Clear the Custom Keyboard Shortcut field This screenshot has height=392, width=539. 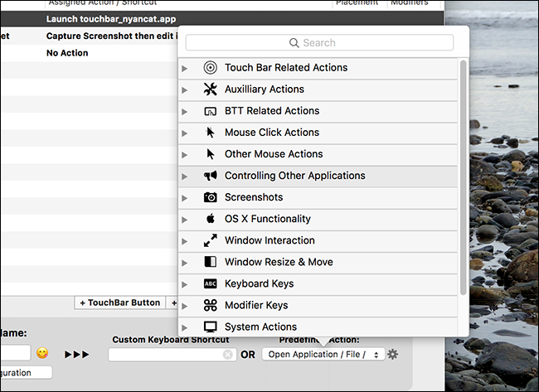[227, 355]
